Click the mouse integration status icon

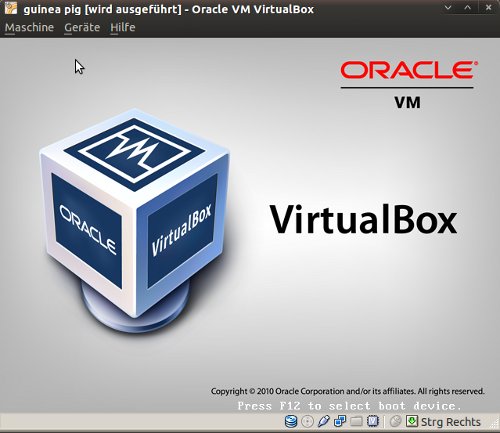395,421
